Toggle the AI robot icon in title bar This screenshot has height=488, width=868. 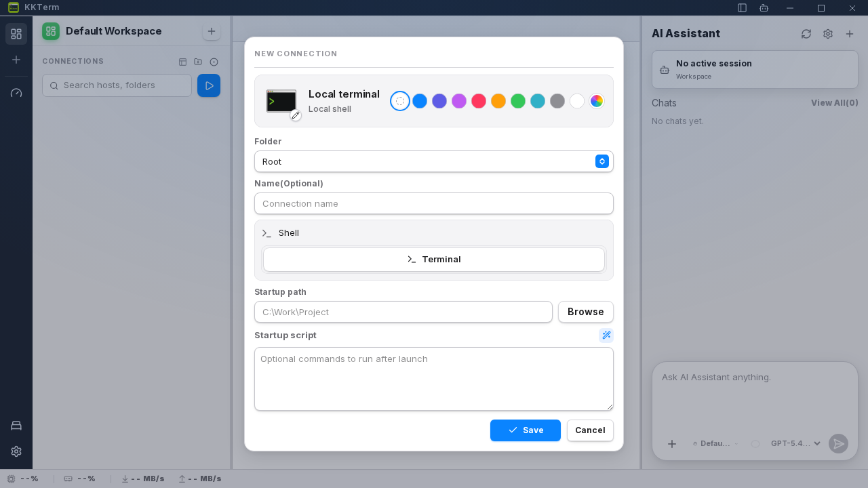pos(764,8)
